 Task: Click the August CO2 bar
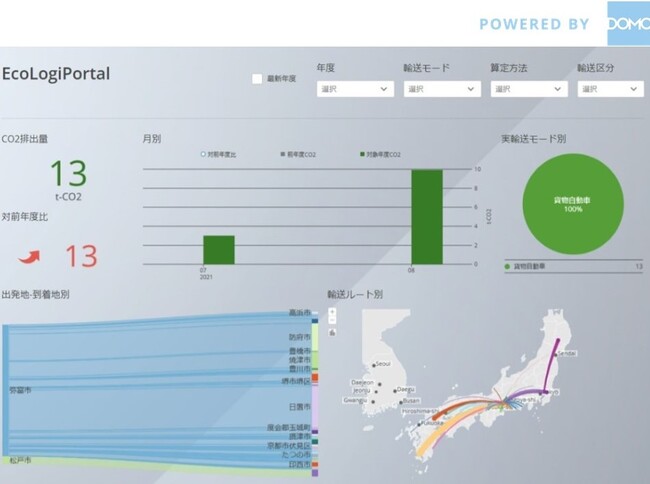pos(427,217)
